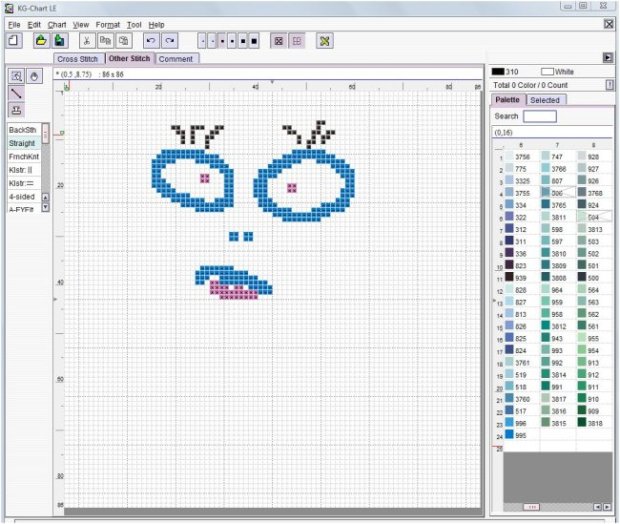Click the Save chart icon
This screenshot has width=620, height=524.
click(x=59, y=41)
